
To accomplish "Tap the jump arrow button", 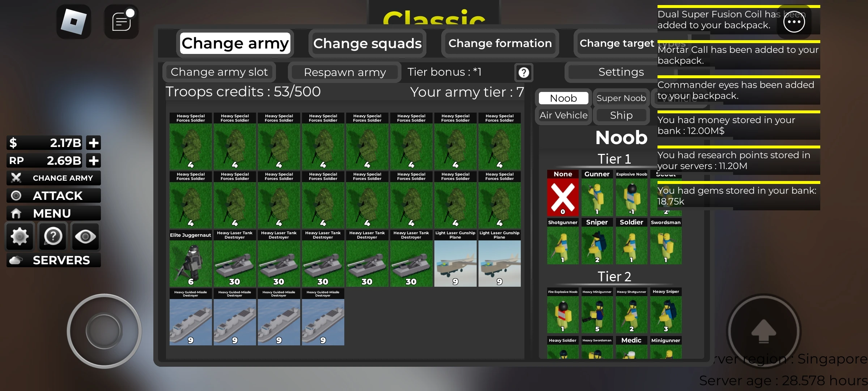I will tap(763, 331).
